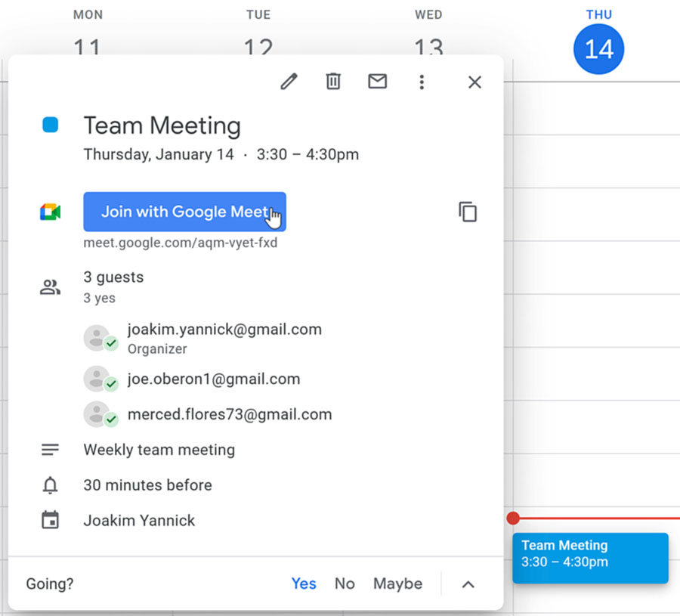Respond Yes to the invitation

[x=304, y=583]
